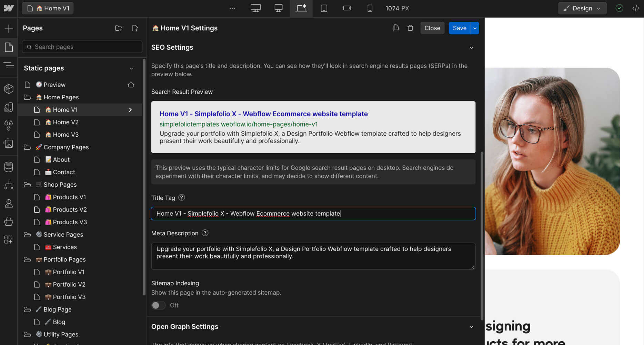Open the Apps grid icon

[9, 239]
